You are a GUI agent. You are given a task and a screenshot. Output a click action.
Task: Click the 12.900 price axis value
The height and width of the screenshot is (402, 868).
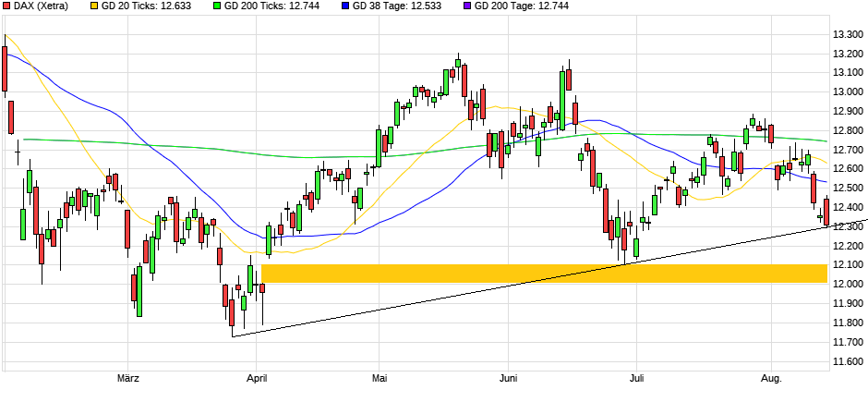[848, 111]
